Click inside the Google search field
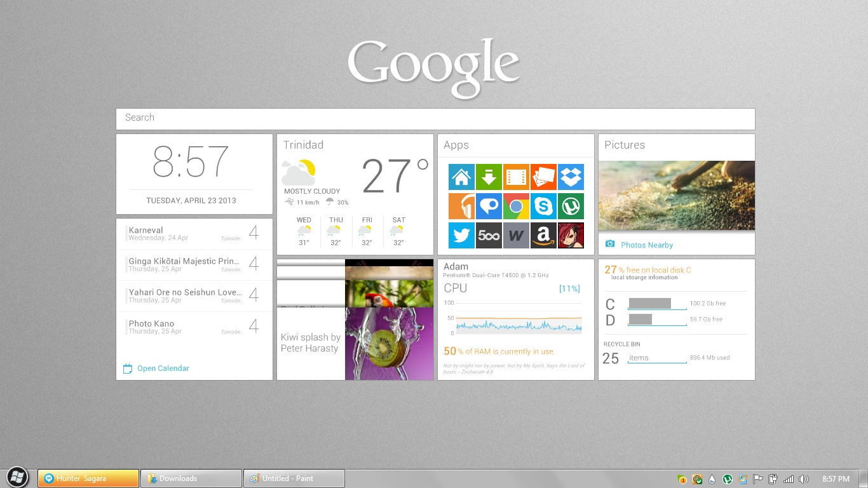The height and width of the screenshot is (488, 868). click(x=434, y=118)
